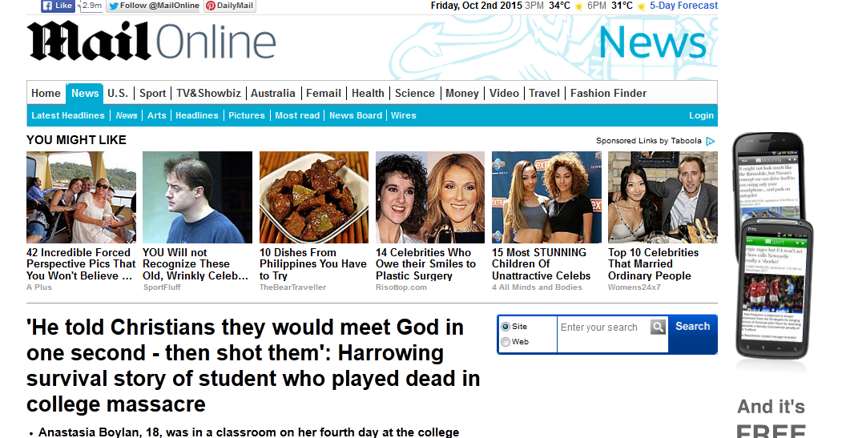Click the Facebook Like button
Screen dimensions: 850x438
(x=57, y=6)
